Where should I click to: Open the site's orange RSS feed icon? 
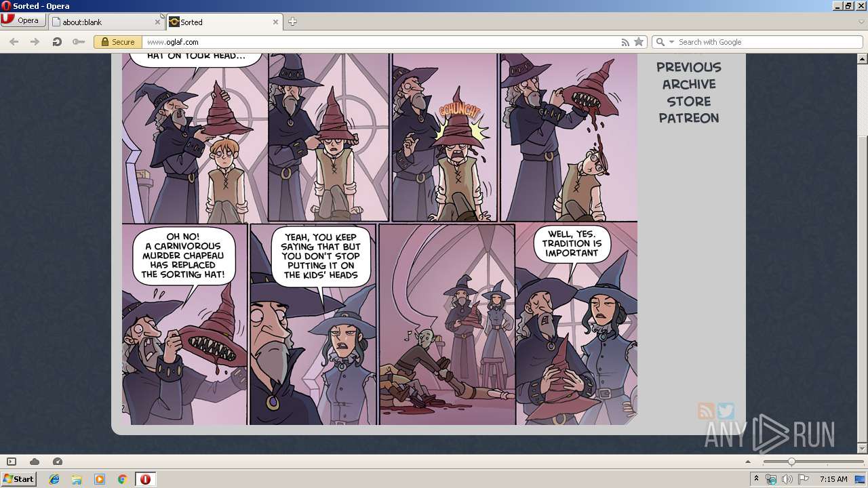(706, 411)
